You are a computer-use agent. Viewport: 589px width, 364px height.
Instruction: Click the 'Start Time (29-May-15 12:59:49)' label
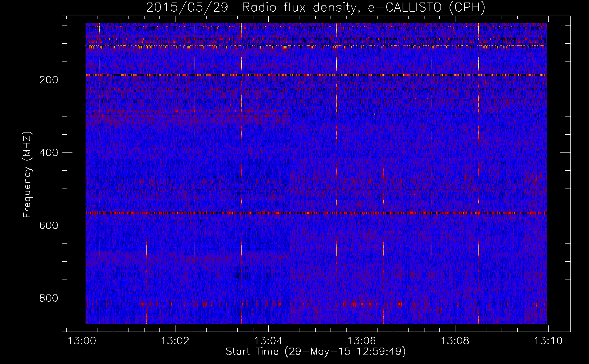point(316,352)
